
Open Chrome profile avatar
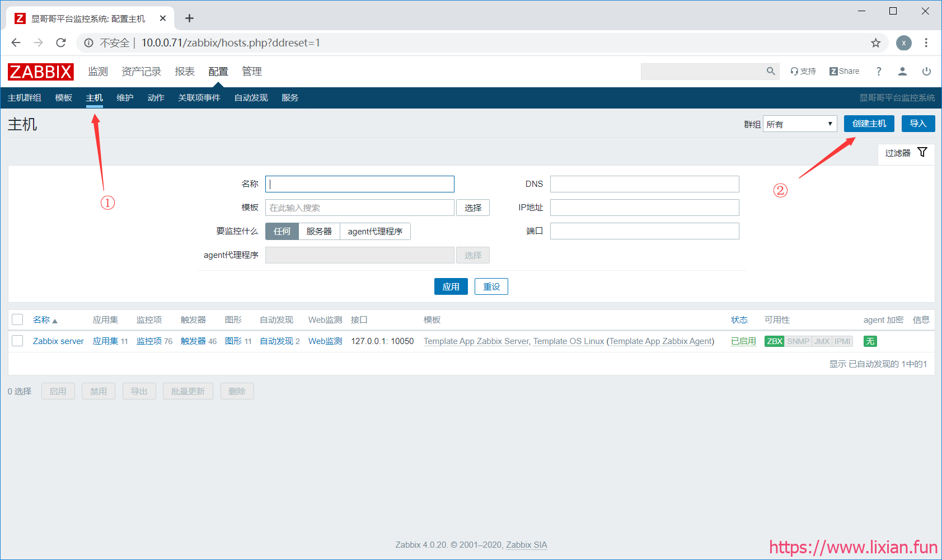point(903,43)
